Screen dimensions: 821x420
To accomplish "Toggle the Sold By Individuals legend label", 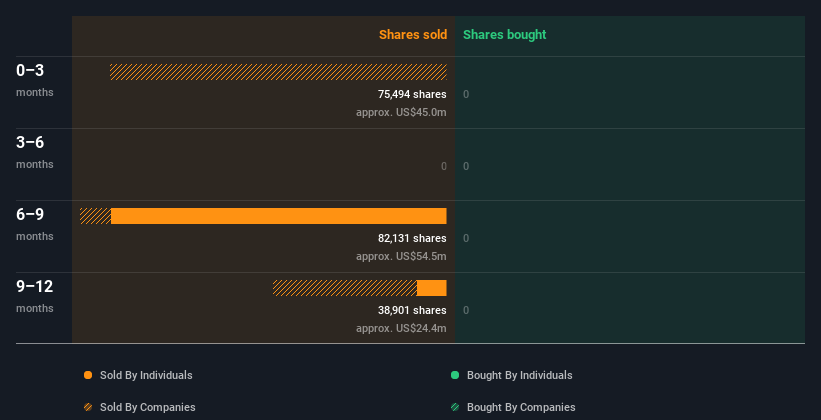I will click(146, 375).
